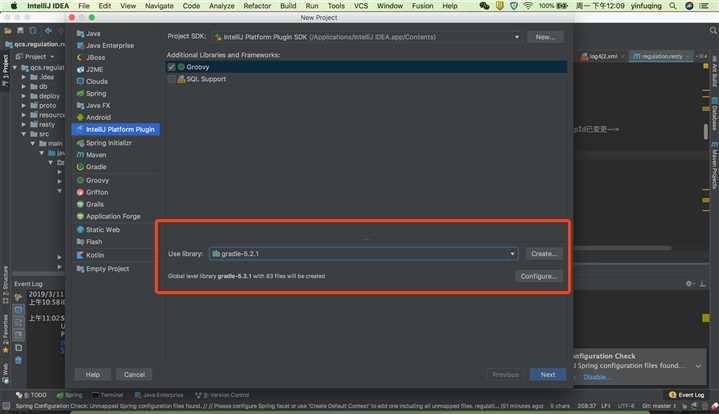Open Version Control tool window
The width and height of the screenshot is (719, 414).
(222, 395)
